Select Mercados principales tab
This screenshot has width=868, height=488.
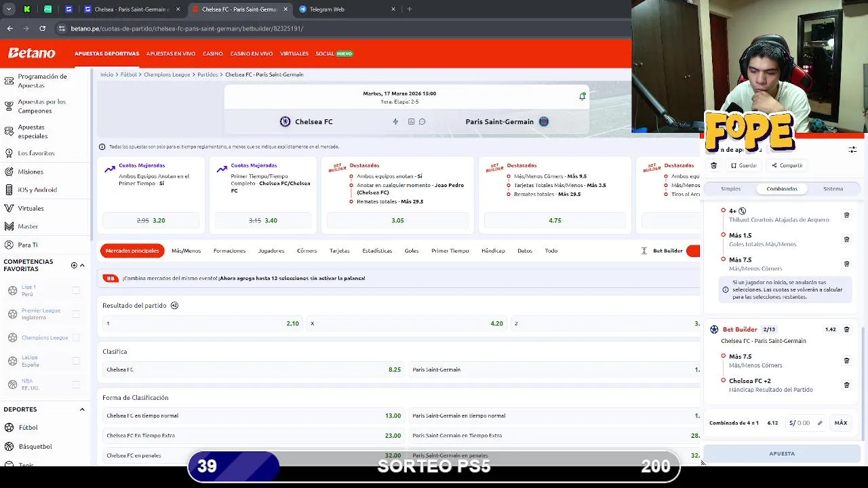click(132, 251)
